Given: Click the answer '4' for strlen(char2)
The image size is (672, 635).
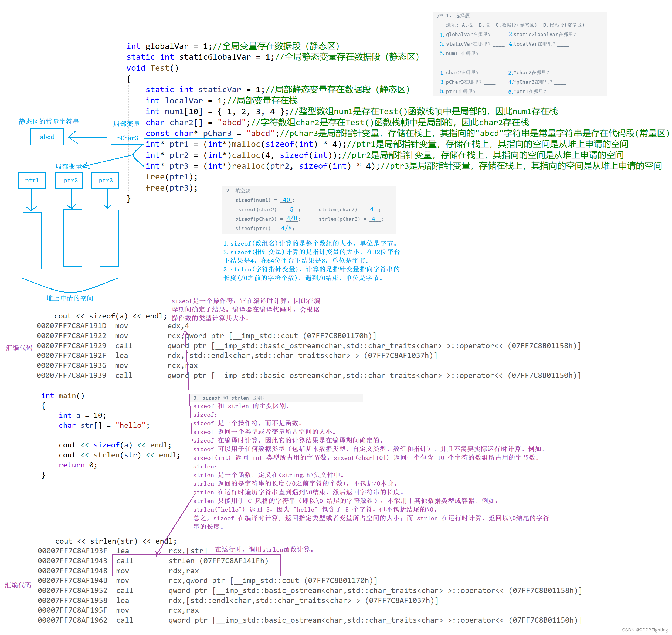Looking at the screenshot, I should click(372, 209).
